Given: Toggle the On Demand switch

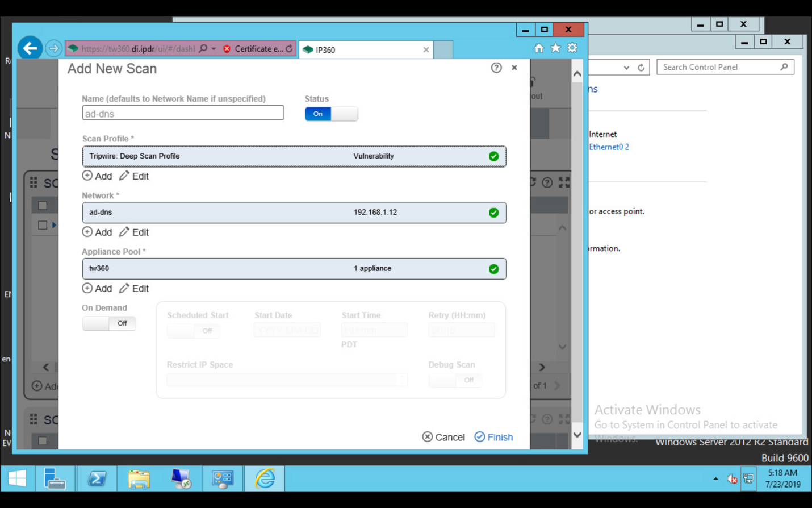Looking at the screenshot, I should click(x=109, y=323).
